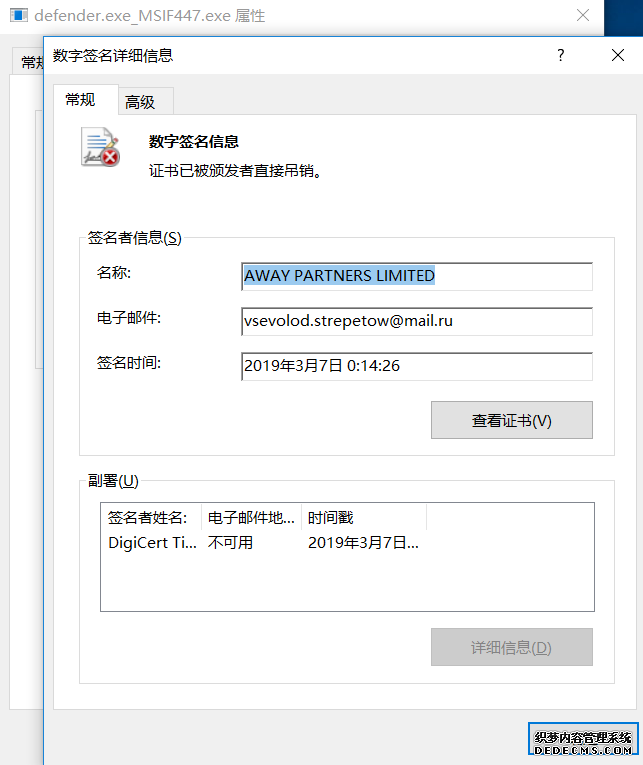Click the 详细信息(D) button

(511, 647)
